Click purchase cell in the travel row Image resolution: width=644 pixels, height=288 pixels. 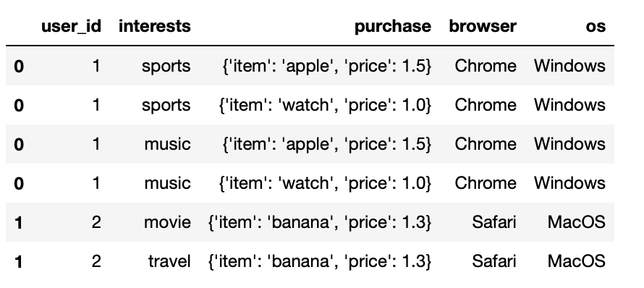pos(320,261)
